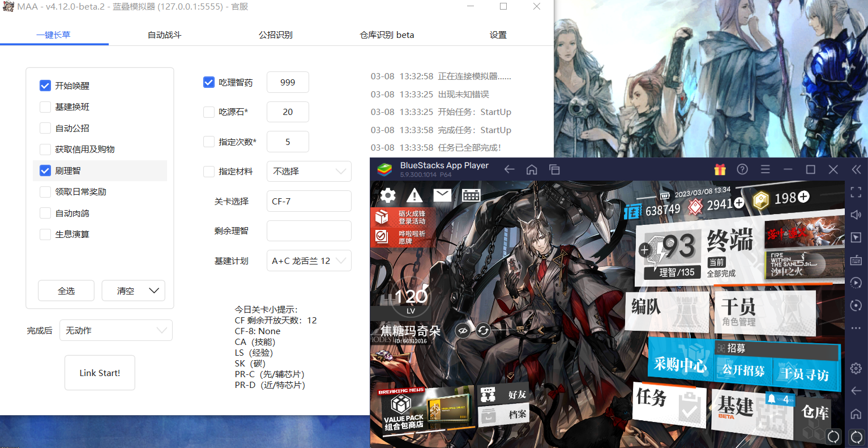
Task: Disable the 刷理智 checkbox
Action: point(45,170)
